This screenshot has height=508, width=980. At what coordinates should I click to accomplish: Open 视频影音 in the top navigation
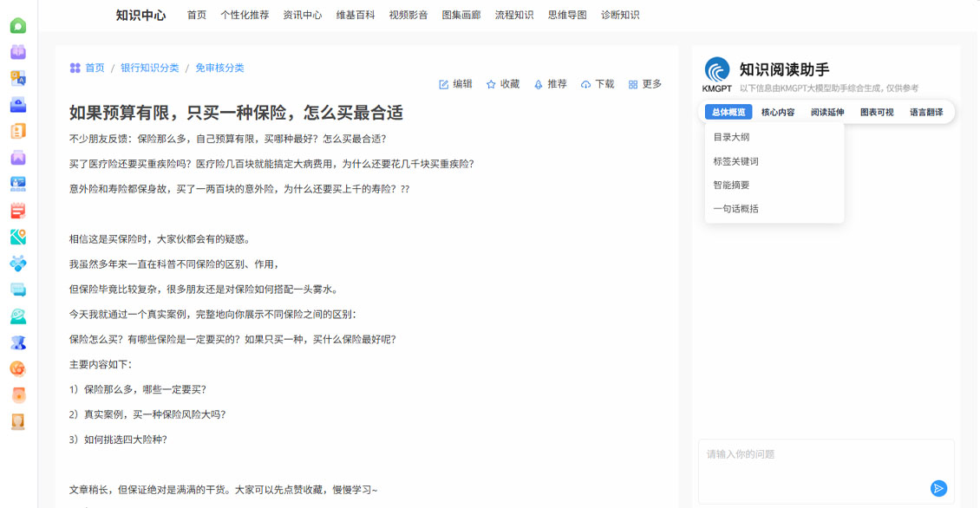coord(408,15)
